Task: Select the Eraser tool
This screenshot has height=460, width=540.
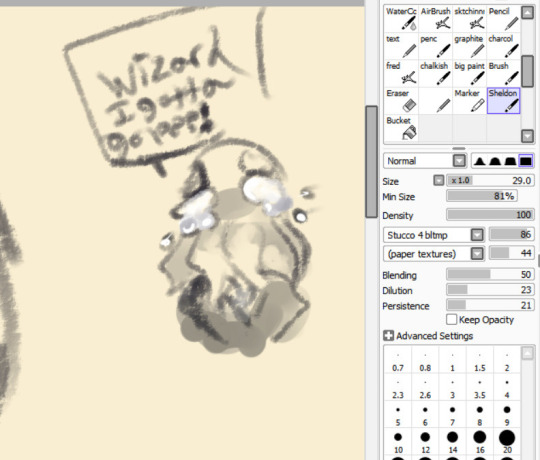Action: tap(401, 101)
